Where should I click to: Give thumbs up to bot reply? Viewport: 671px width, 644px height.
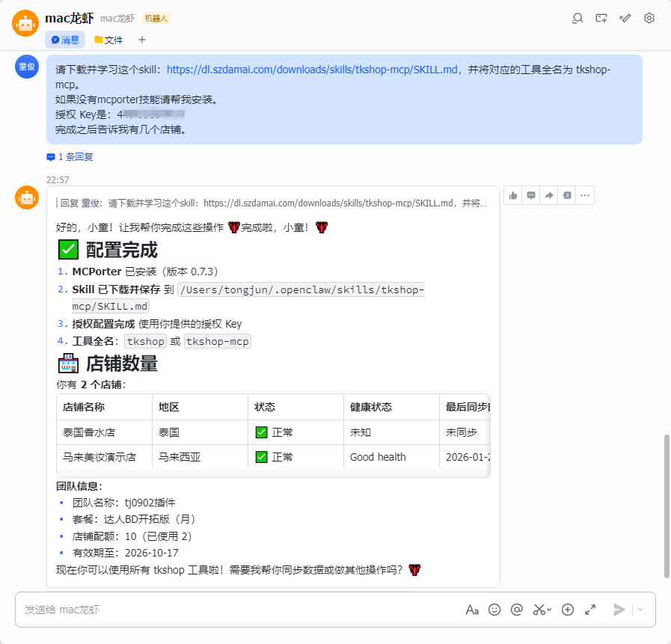point(513,195)
